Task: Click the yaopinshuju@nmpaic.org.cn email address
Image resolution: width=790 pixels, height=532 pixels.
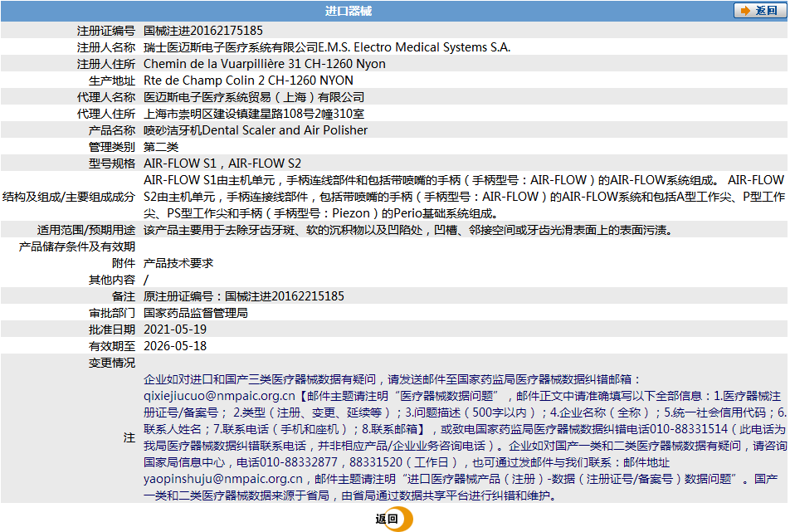Action: point(223,479)
